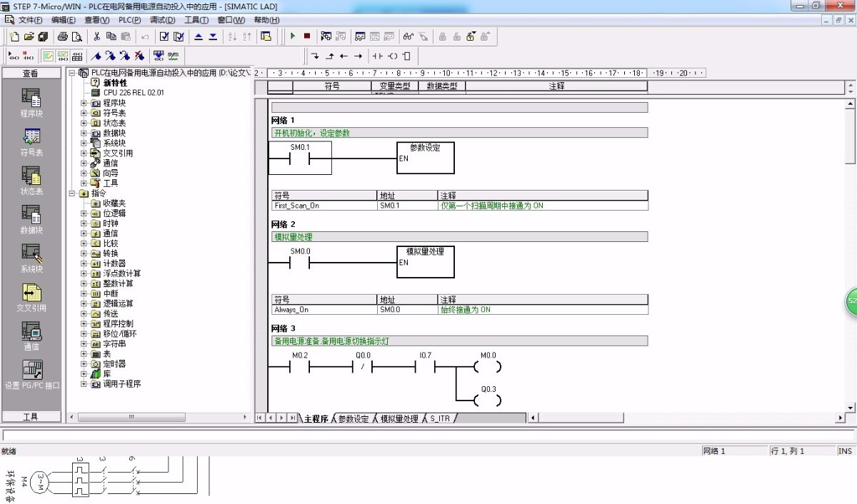Open the 调试(D) menu

pyautogui.click(x=162, y=20)
